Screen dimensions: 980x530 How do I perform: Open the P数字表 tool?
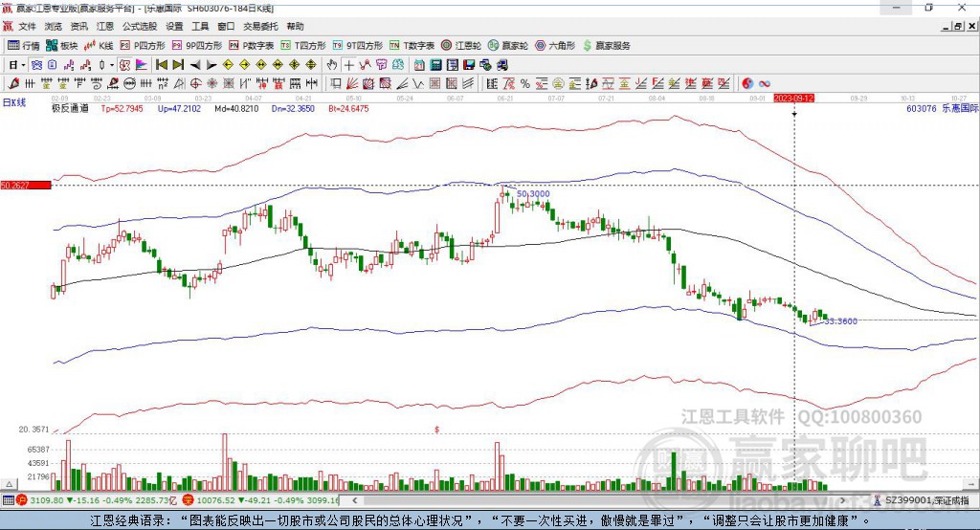click(x=252, y=46)
